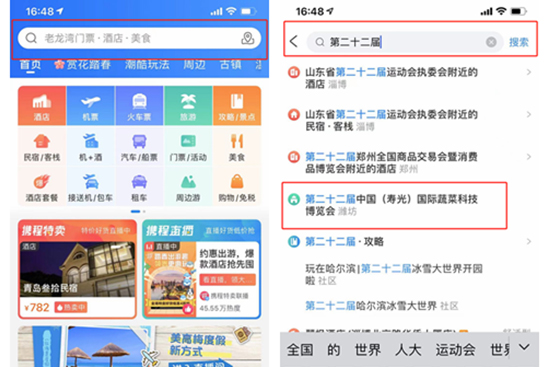This screenshot has height=367, width=550.
Task: Tap the 老龙湾门票 home search field
Action: tap(140, 38)
